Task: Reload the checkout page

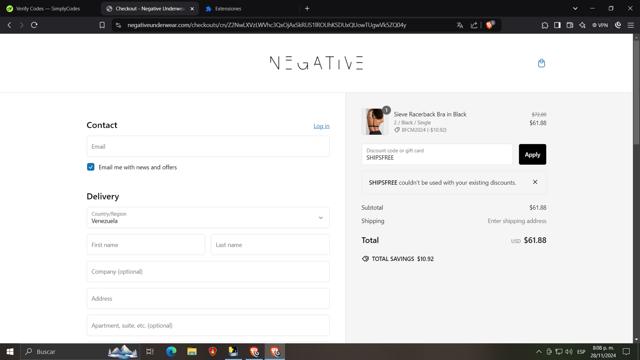Action: tap(34, 25)
